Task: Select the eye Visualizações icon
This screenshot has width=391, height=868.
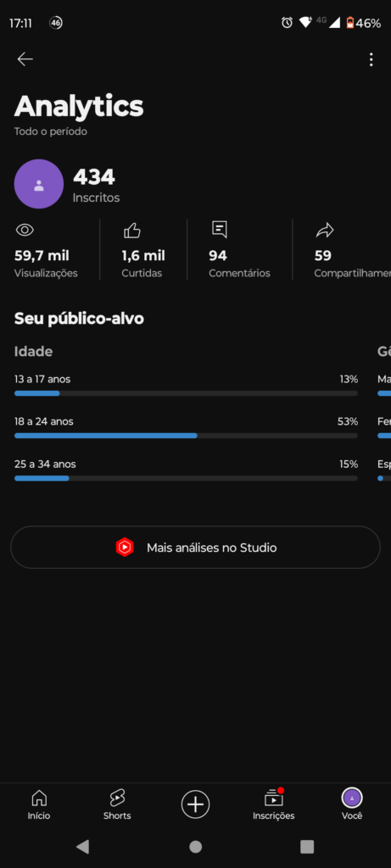Action: coord(25,230)
